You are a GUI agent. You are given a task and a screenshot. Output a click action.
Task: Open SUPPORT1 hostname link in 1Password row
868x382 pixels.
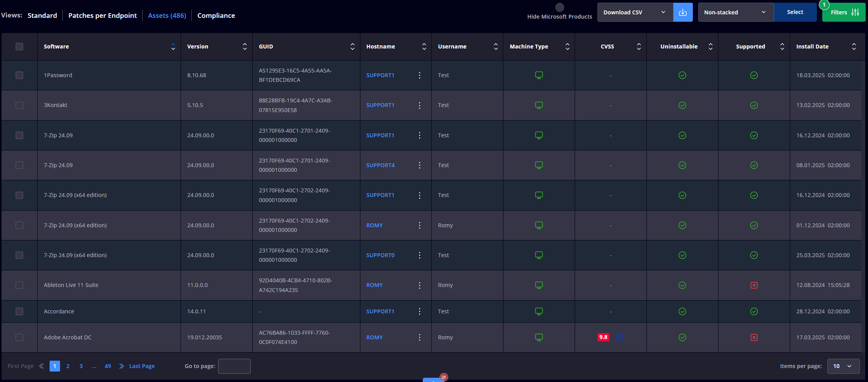[380, 75]
